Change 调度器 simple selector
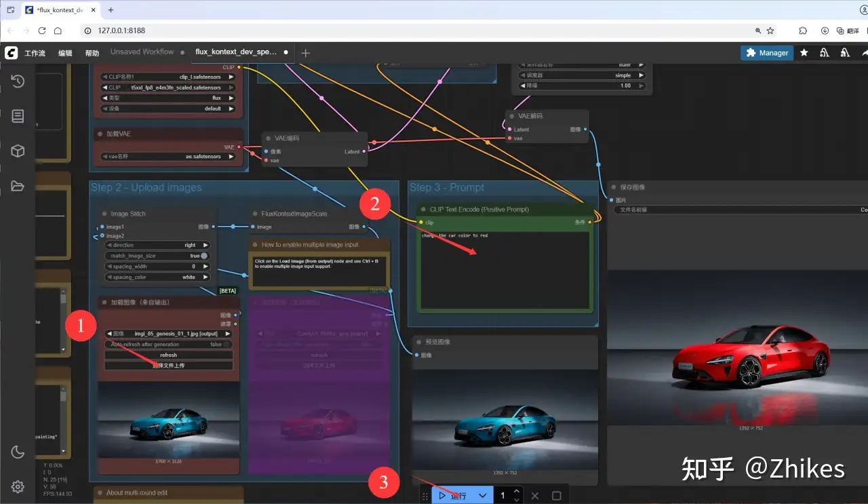 point(582,75)
